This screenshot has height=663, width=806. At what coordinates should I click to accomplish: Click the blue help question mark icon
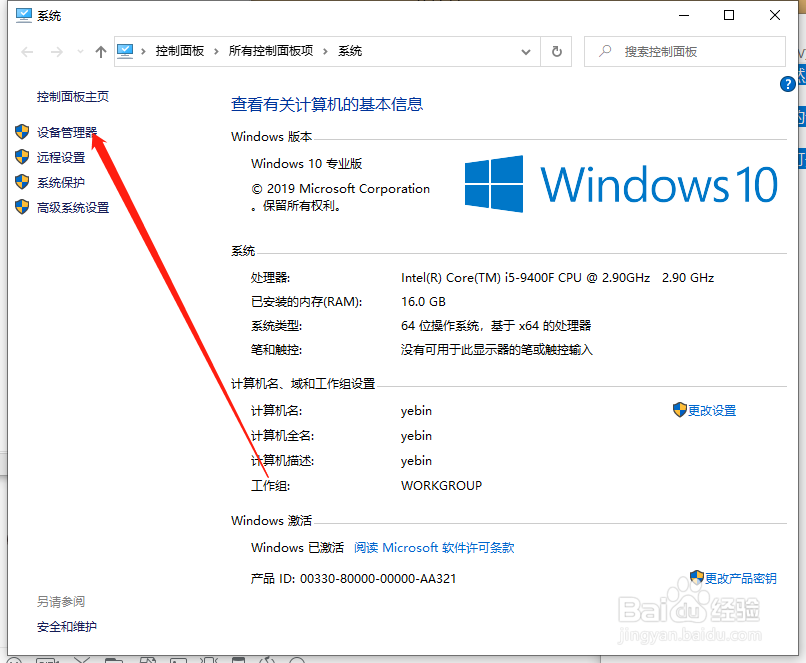tap(788, 84)
